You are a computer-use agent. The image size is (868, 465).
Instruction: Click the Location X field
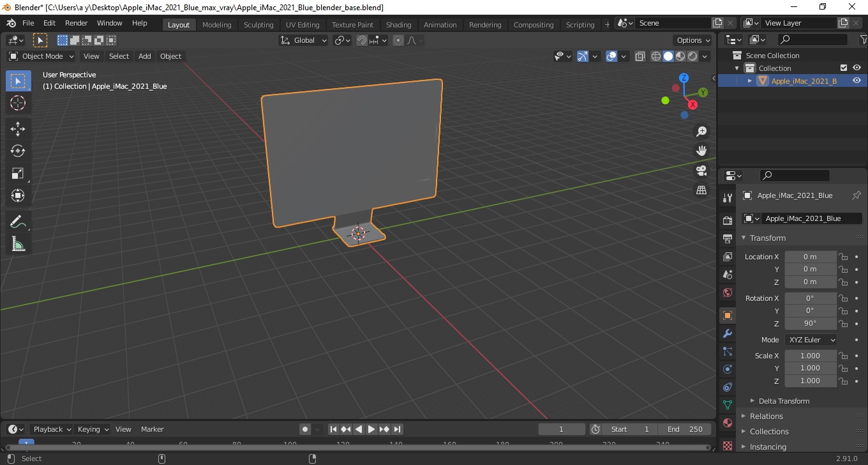810,257
